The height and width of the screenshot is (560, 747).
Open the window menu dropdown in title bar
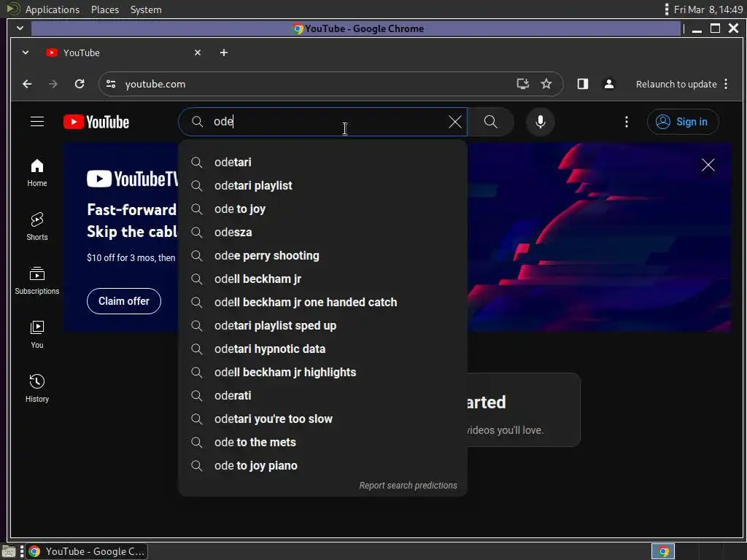(x=20, y=28)
